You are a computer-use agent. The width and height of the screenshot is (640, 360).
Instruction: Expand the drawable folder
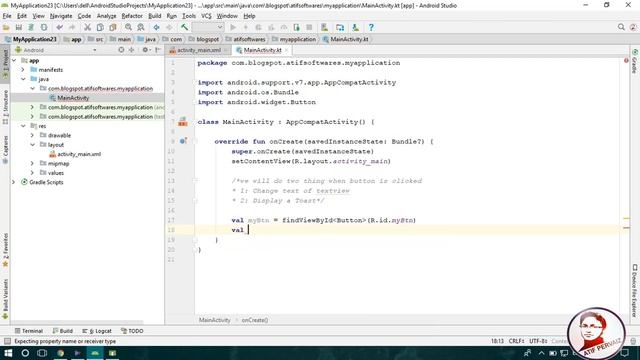point(32,136)
